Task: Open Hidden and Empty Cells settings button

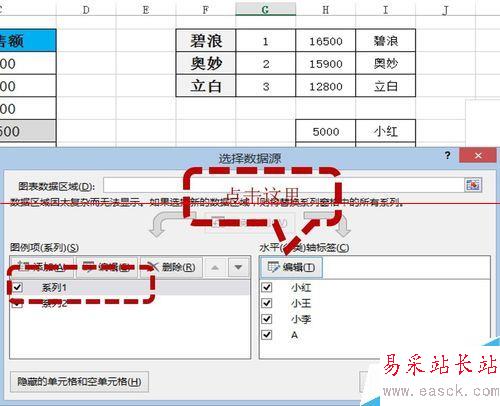Action: (79, 382)
